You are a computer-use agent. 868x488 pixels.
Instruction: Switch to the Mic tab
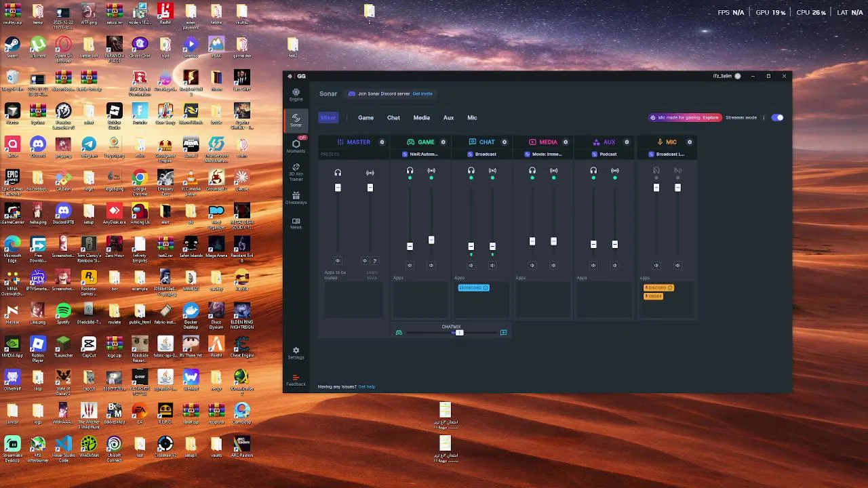click(472, 118)
